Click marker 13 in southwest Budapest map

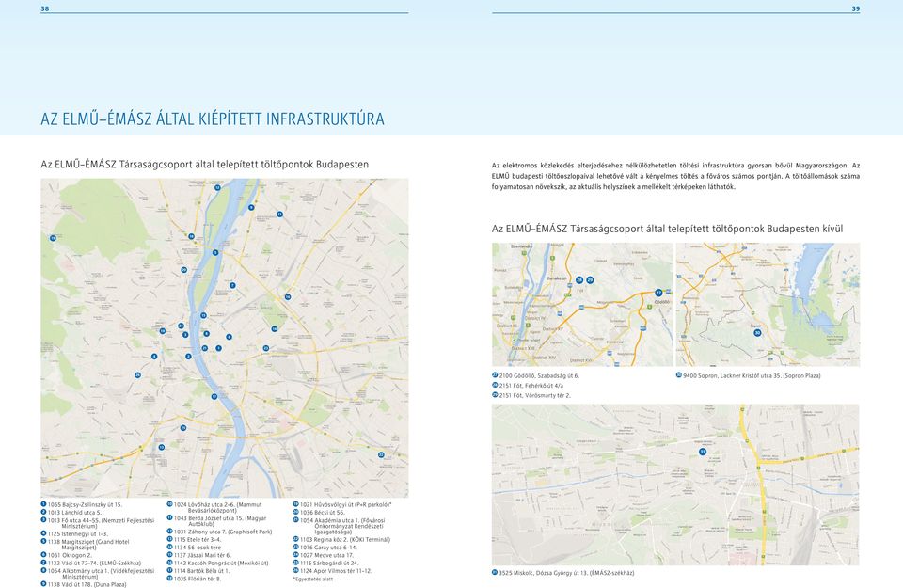(161, 447)
